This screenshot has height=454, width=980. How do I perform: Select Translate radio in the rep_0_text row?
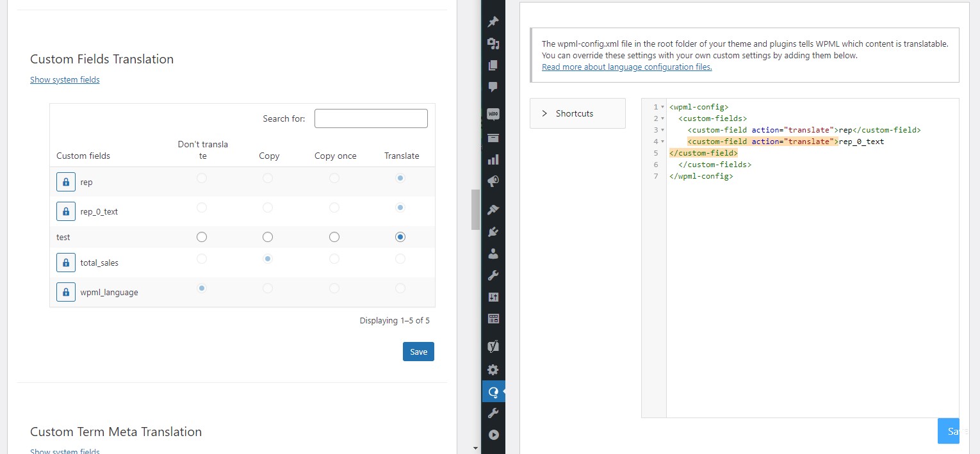tap(400, 207)
